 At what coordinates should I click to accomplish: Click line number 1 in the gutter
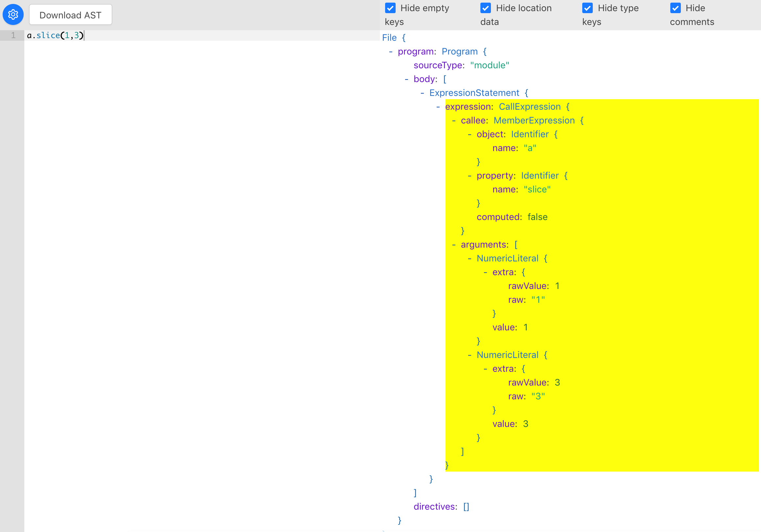13,35
